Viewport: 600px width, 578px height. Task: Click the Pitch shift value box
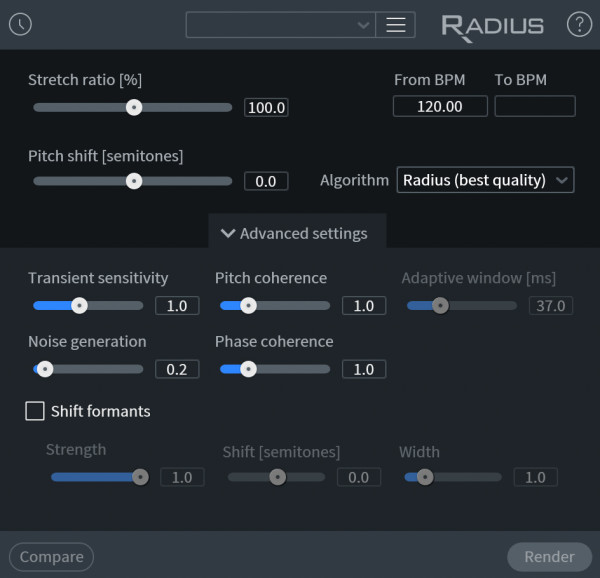coord(266,181)
